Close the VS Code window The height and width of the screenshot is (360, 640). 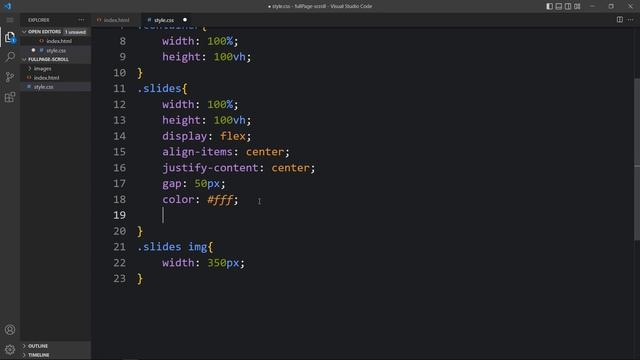coord(630,6)
